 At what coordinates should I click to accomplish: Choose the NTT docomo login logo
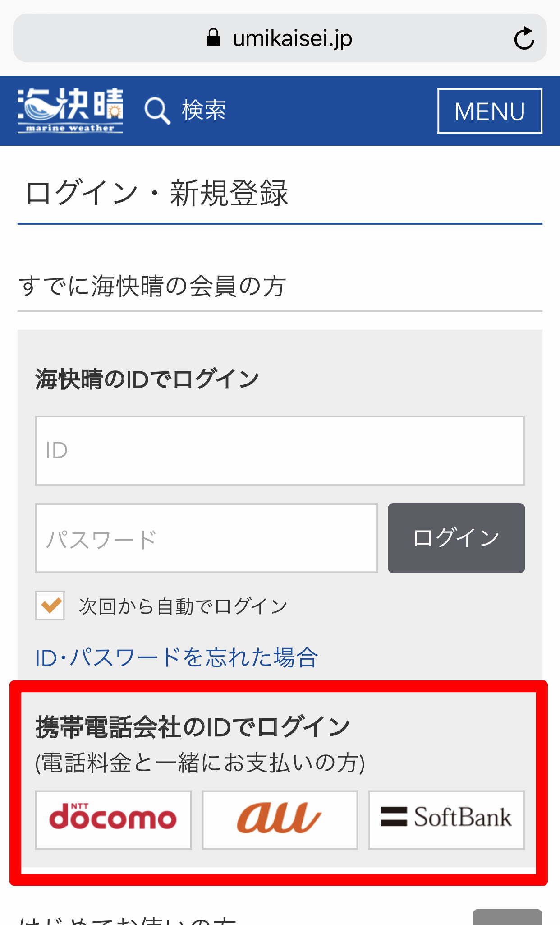[113, 820]
